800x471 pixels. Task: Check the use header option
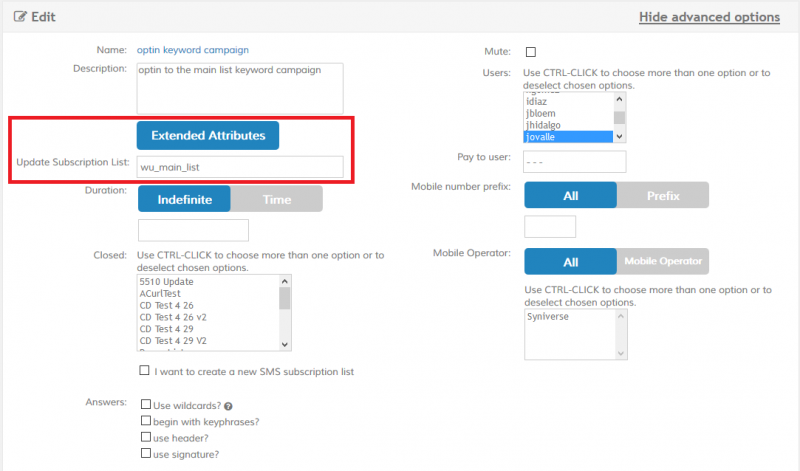coord(146,438)
